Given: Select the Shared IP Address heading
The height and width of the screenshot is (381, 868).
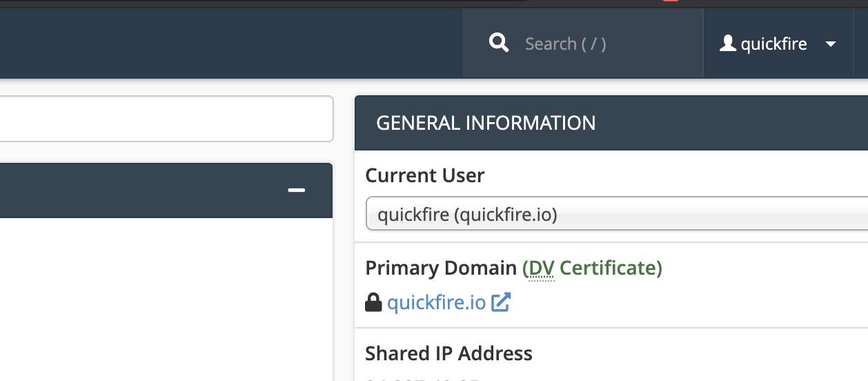Looking at the screenshot, I should (448, 353).
